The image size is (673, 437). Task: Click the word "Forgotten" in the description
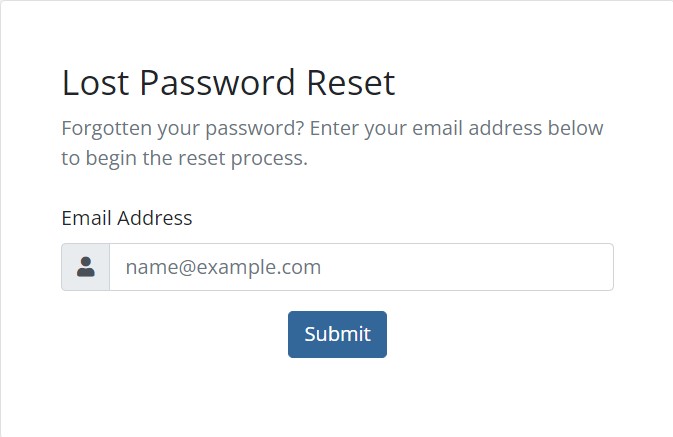click(107, 129)
